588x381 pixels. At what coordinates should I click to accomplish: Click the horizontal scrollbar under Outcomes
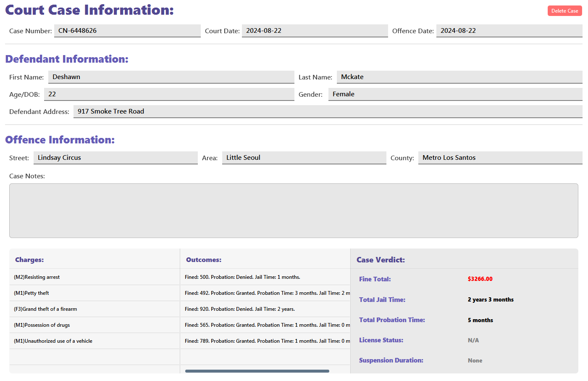point(257,371)
